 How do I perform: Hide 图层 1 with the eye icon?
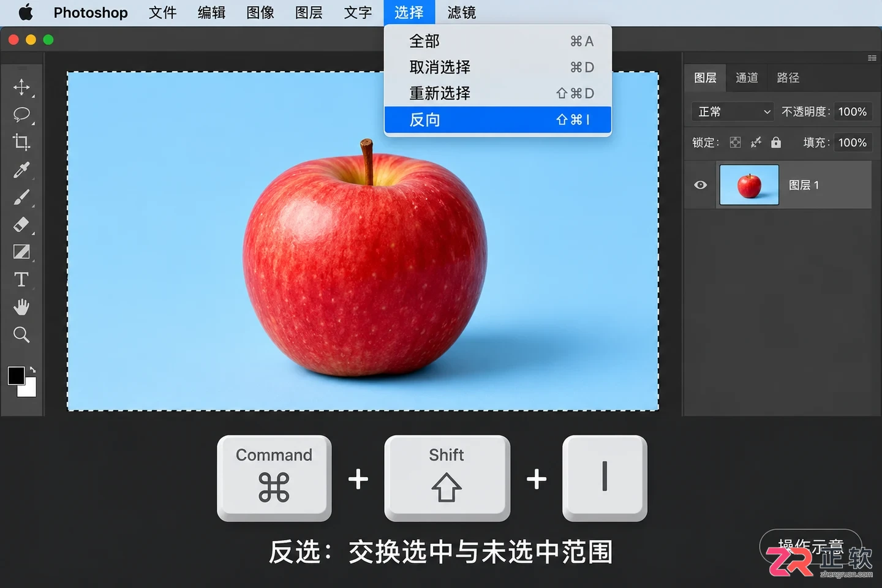point(701,185)
